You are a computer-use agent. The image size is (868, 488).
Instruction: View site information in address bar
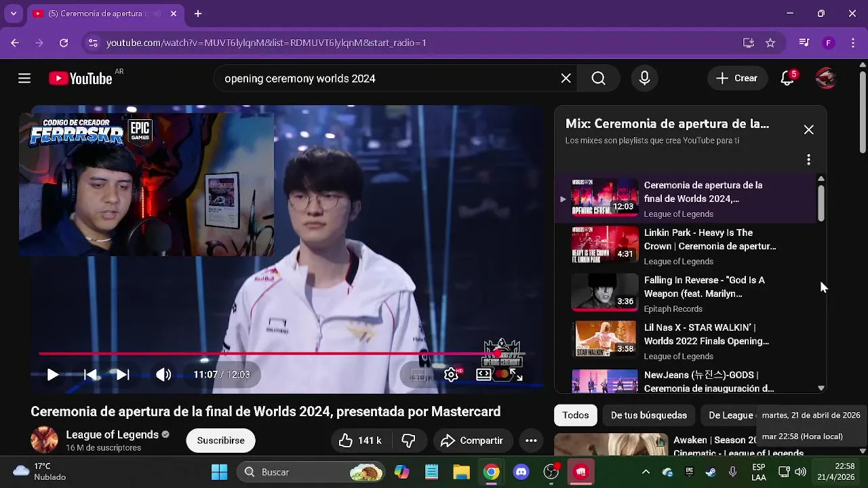coord(93,43)
